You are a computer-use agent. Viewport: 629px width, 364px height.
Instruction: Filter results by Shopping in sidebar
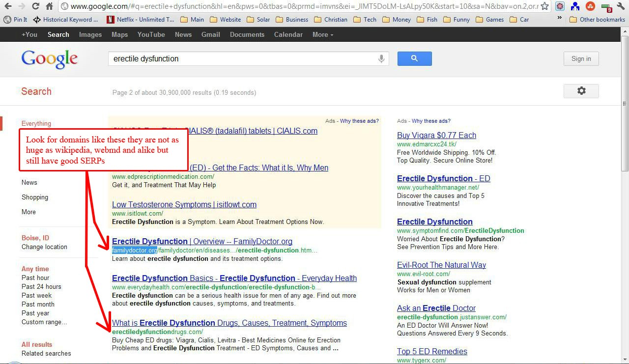[35, 197]
